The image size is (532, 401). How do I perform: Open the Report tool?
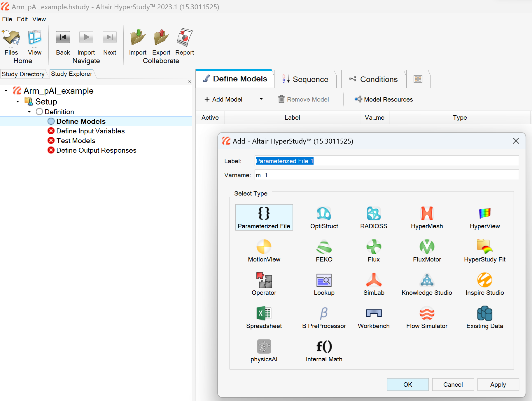(x=185, y=42)
